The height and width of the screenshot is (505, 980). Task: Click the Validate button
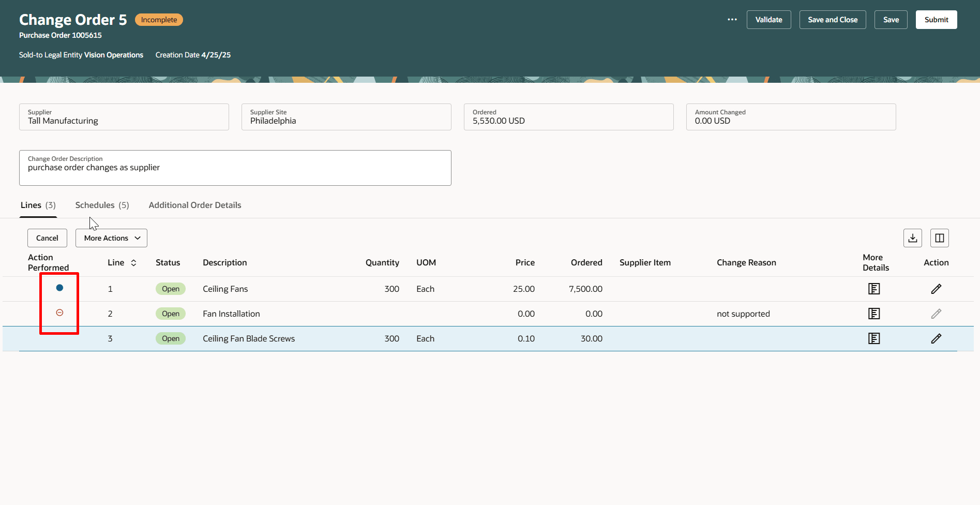(768, 19)
